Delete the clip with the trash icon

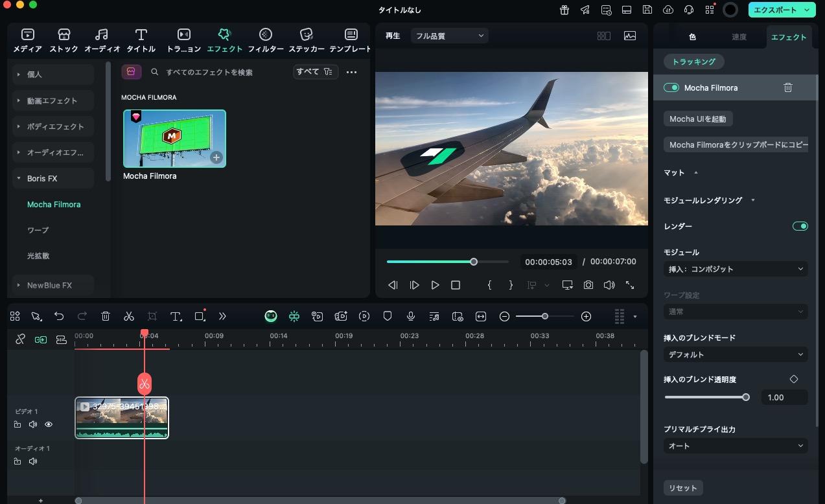[106, 316]
